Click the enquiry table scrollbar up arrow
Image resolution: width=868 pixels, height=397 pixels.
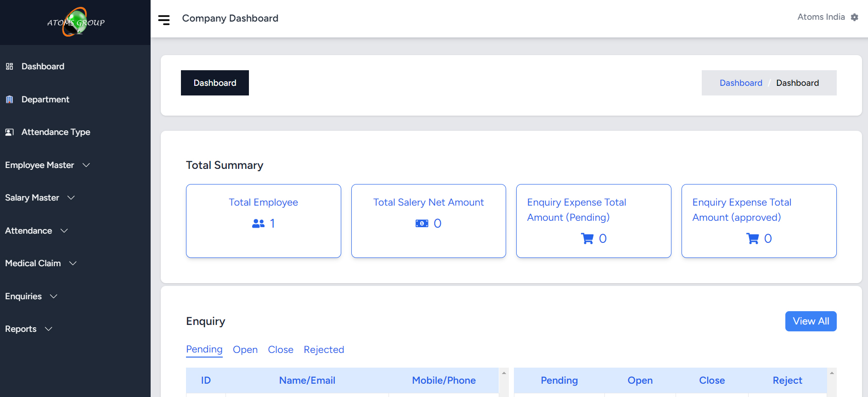click(504, 373)
